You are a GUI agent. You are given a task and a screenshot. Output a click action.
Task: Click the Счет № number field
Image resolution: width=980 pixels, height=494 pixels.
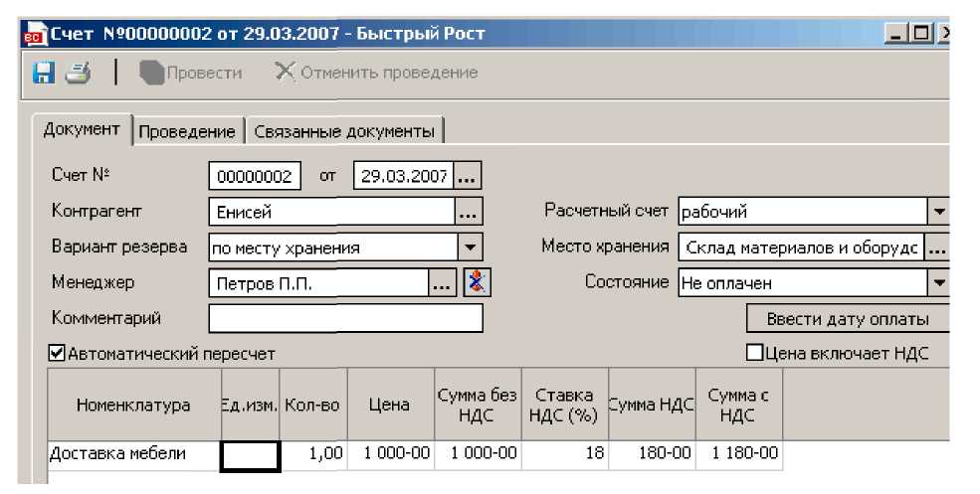point(255,176)
